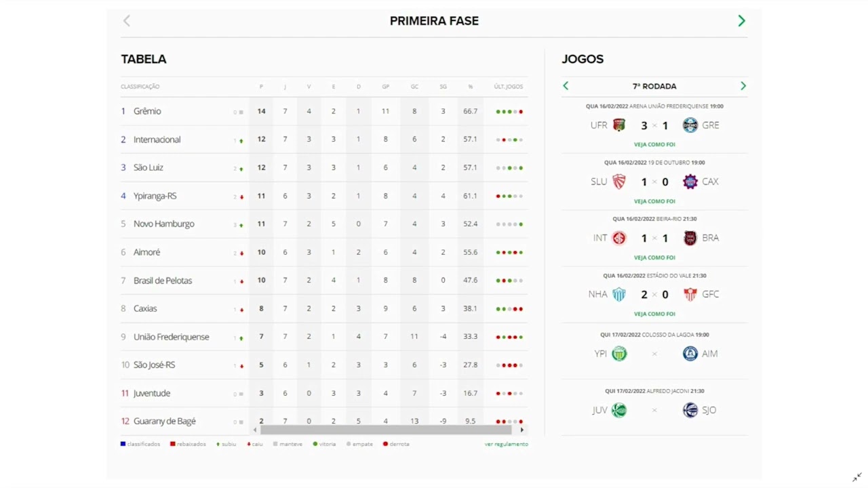Select the Grêmio team name
868x488 pixels.
click(147, 111)
